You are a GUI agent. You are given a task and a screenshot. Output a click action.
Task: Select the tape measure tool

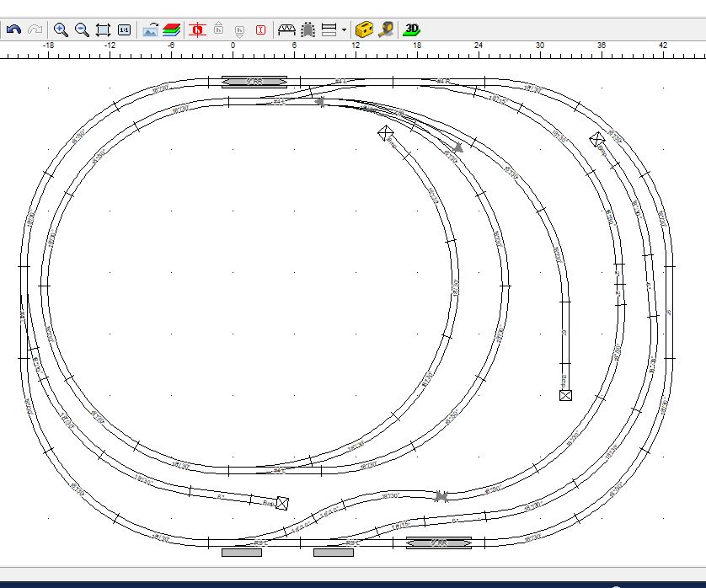click(x=386, y=29)
